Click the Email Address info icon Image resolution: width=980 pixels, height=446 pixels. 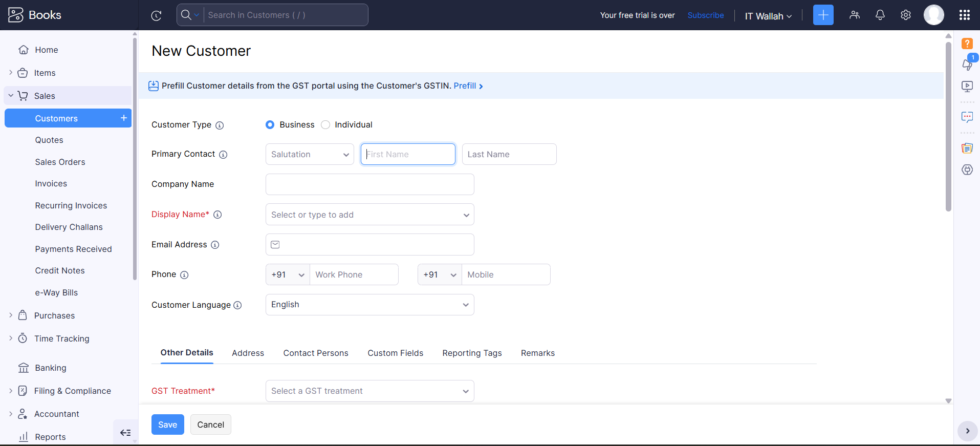click(x=215, y=245)
